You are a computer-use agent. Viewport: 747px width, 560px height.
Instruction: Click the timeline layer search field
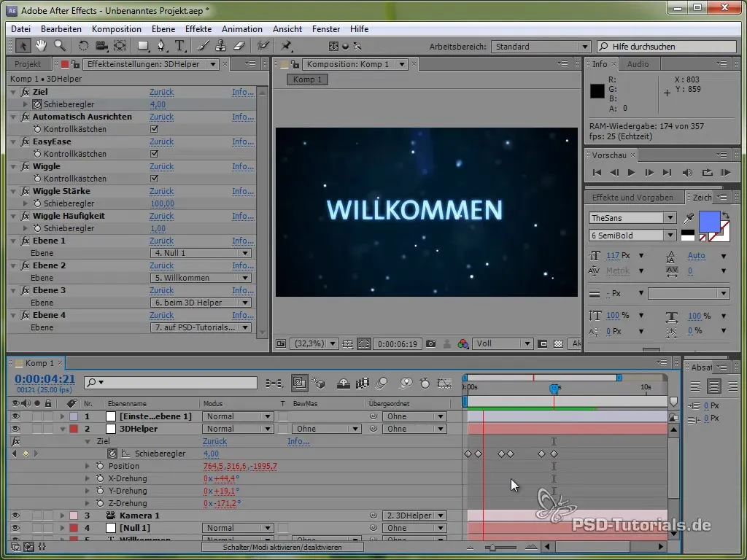(x=171, y=382)
